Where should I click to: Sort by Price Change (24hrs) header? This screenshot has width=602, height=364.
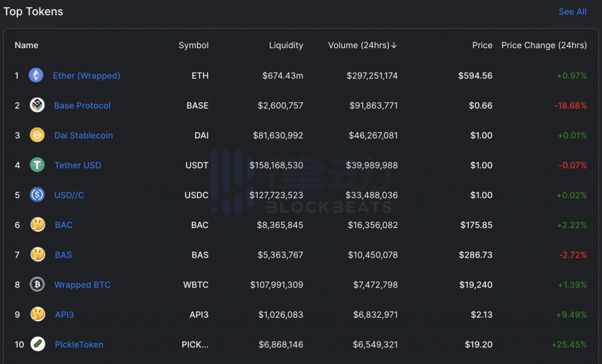(544, 45)
